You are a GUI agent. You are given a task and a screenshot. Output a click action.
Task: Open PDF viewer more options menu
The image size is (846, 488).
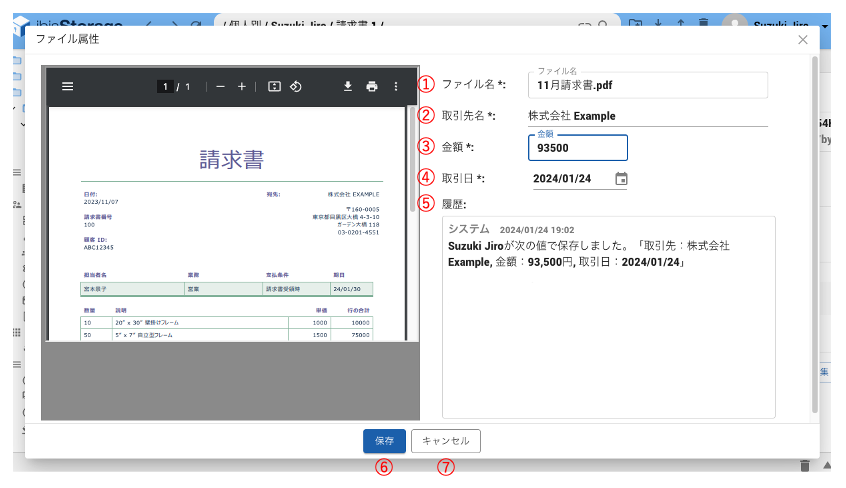(396, 87)
